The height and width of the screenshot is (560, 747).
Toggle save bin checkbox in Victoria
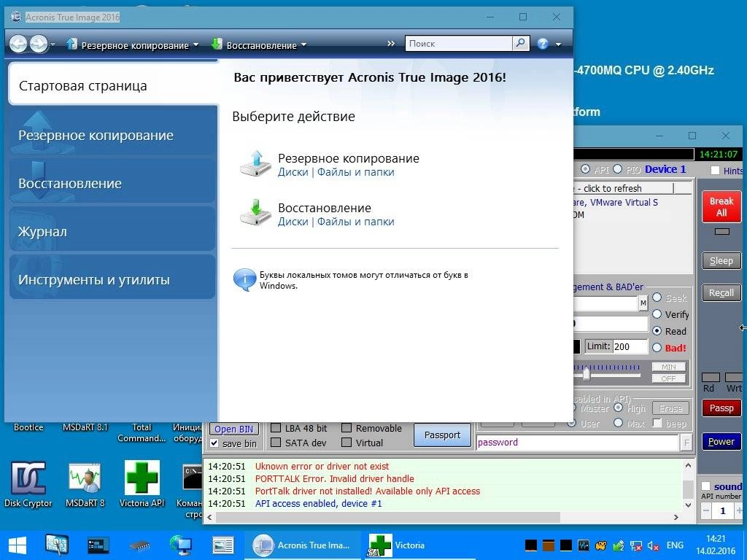(214, 443)
